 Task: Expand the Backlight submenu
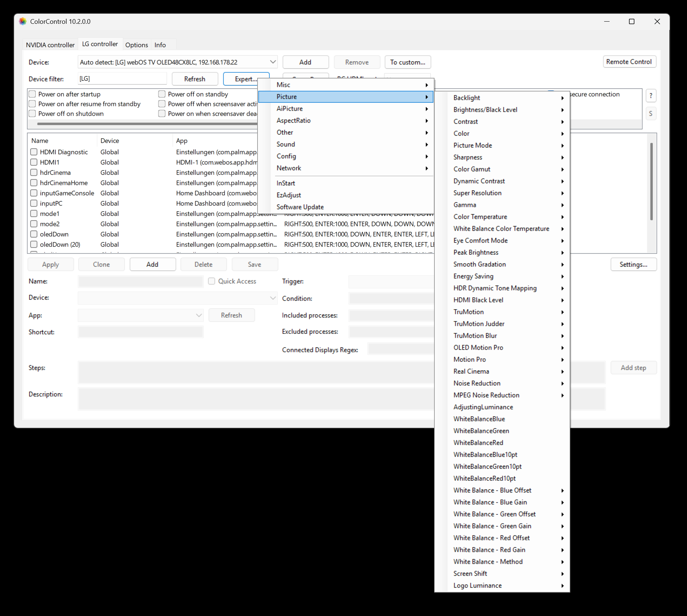coord(502,98)
